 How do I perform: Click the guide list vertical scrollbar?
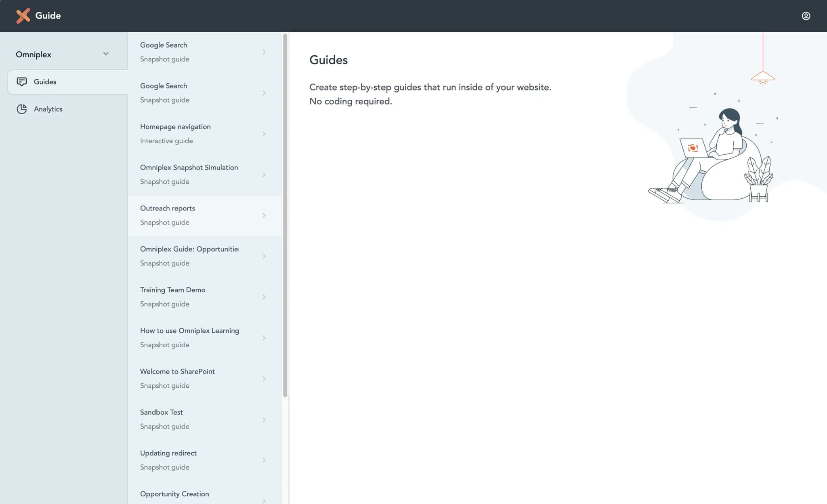(x=285, y=215)
